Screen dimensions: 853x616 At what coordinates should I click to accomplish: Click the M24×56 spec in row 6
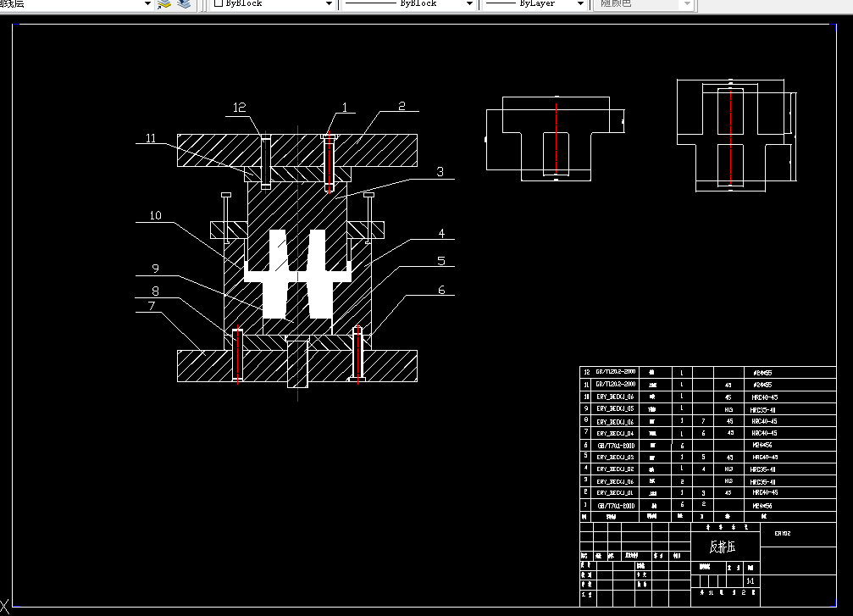(x=762, y=445)
